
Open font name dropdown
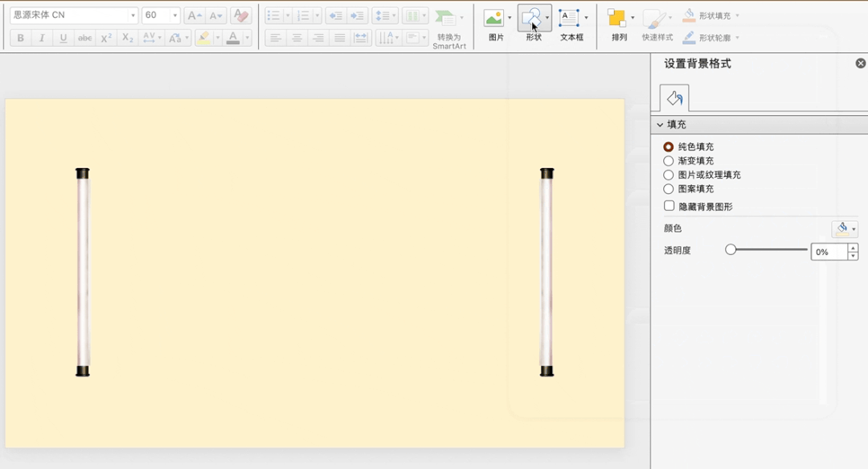coord(133,15)
